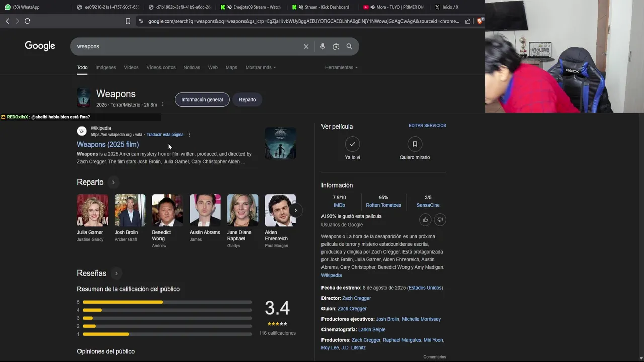This screenshot has height=362, width=644.
Task: Click Zach Cregger Director link
Action: [356, 298]
